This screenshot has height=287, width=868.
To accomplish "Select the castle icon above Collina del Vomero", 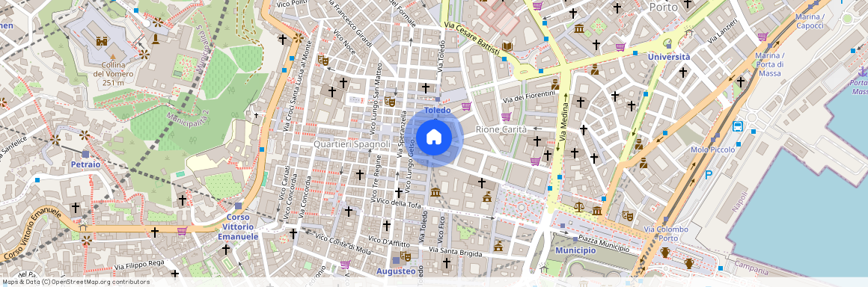I will click(x=101, y=41).
